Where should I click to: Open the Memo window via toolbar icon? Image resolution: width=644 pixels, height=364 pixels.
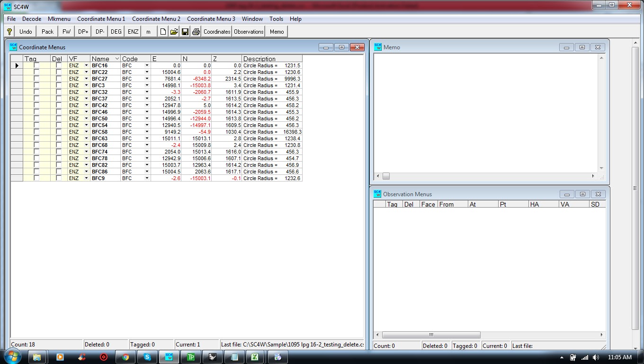pyautogui.click(x=276, y=31)
